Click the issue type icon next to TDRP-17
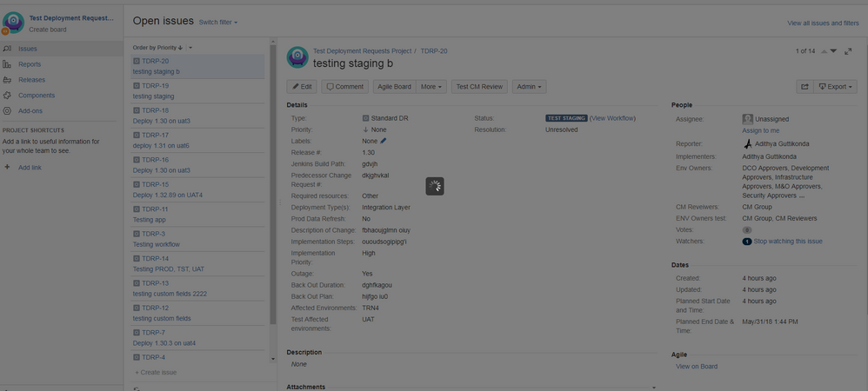 click(x=137, y=135)
